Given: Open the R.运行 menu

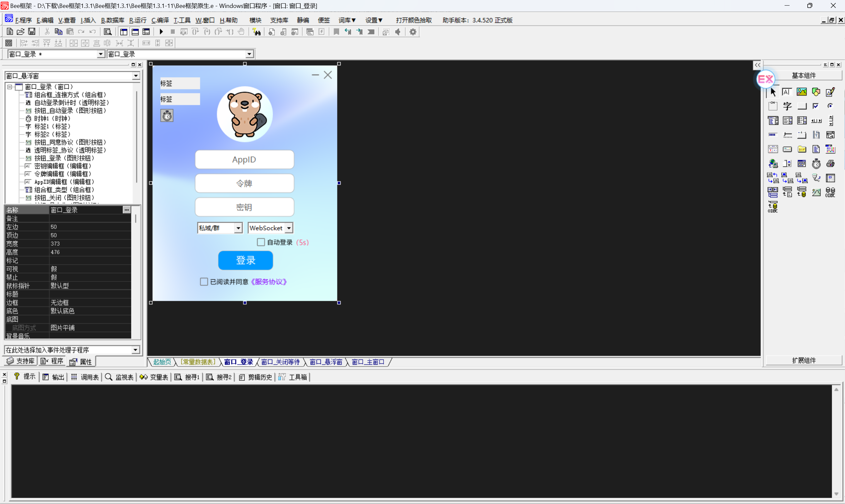Looking at the screenshot, I should tap(138, 20).
